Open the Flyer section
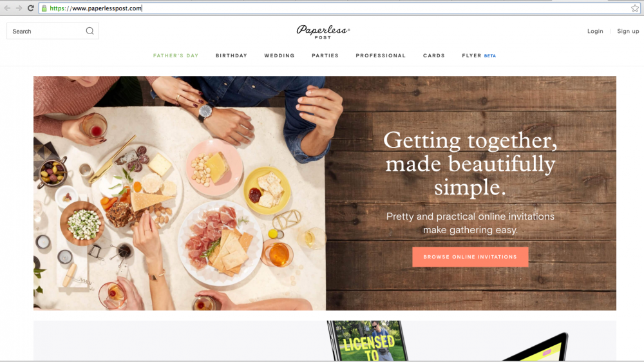 (471, 55)
